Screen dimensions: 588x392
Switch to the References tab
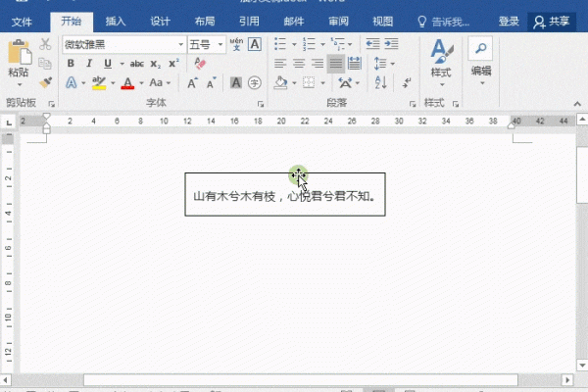point(249,22)
